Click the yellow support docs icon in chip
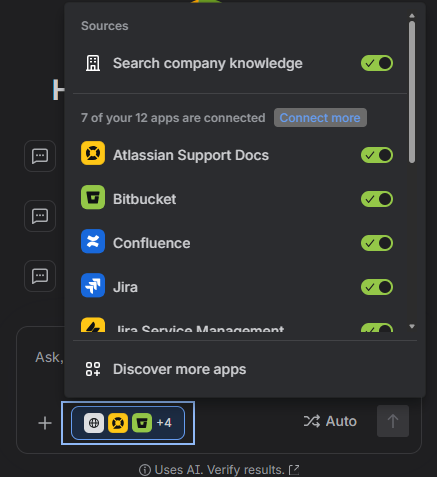Screen dimensions: 437x477 pyautogui.click(x=118, y=423)
